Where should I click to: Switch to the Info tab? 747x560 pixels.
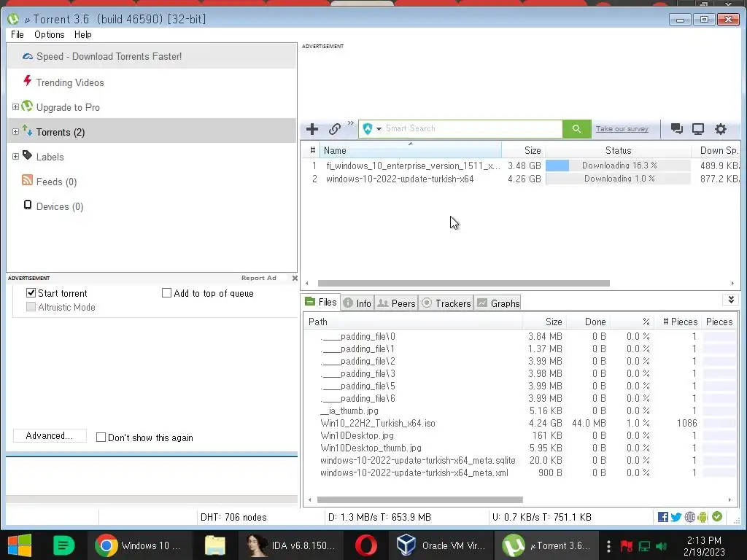click(x=357, y=303)
